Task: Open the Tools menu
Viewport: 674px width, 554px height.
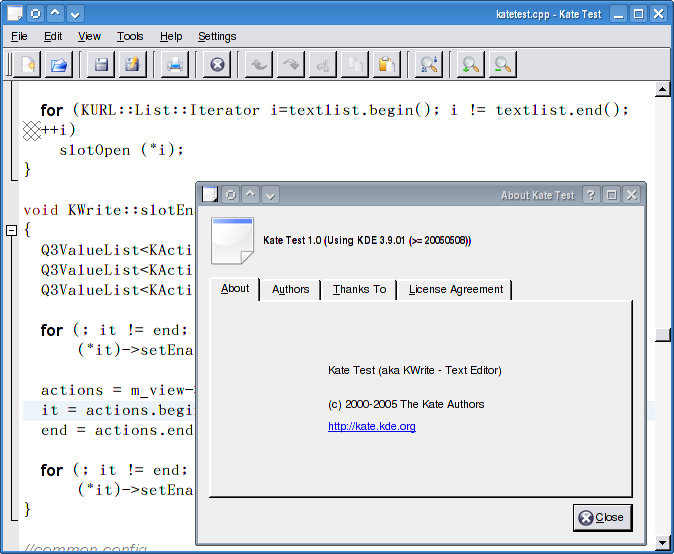Action: (x=130, y=37)
